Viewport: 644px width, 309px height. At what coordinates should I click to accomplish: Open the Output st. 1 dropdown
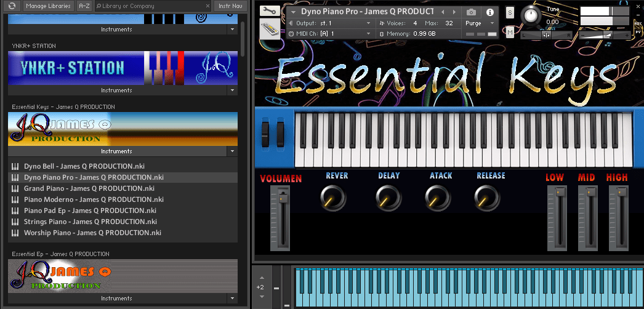tap(368, 23)
